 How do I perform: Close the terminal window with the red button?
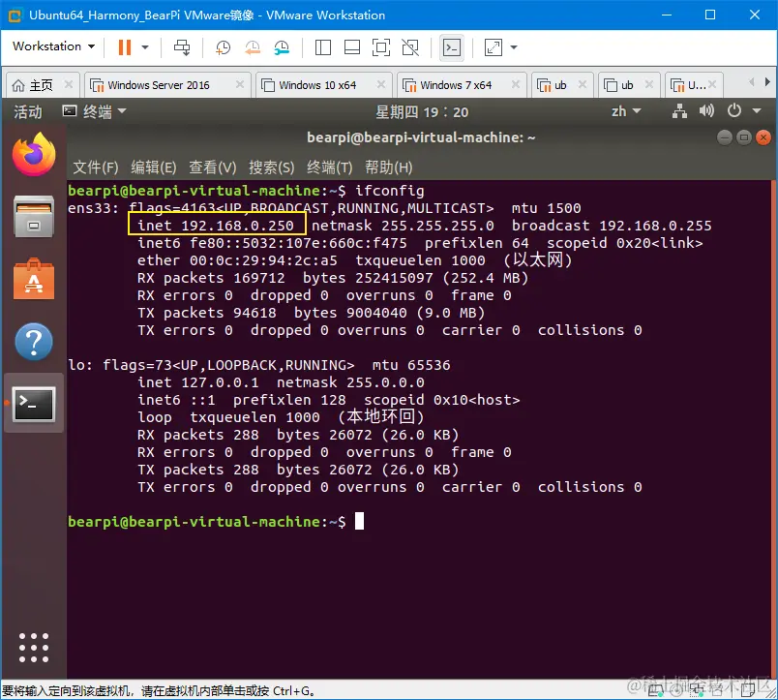[x=763, y=137]
